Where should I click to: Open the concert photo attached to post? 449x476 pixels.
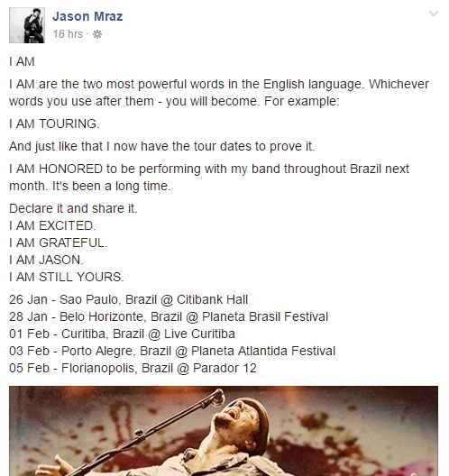click(x=224, y=431)
